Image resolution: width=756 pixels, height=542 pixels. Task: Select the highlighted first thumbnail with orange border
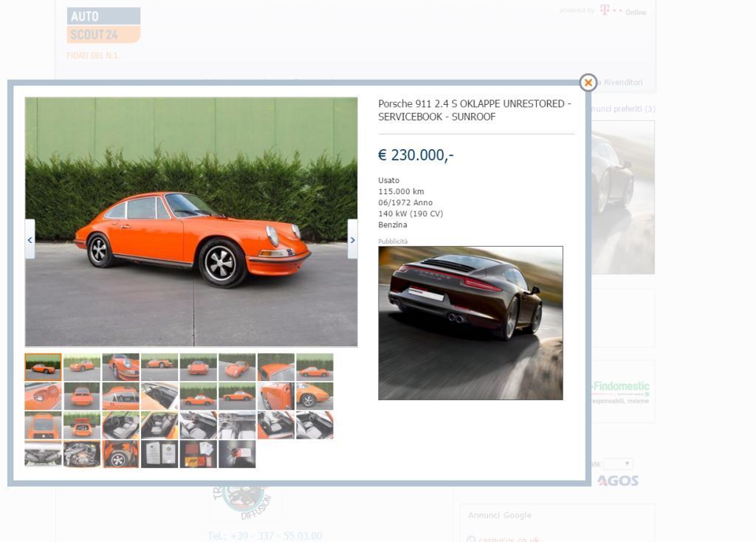click(x=43, y=367)
